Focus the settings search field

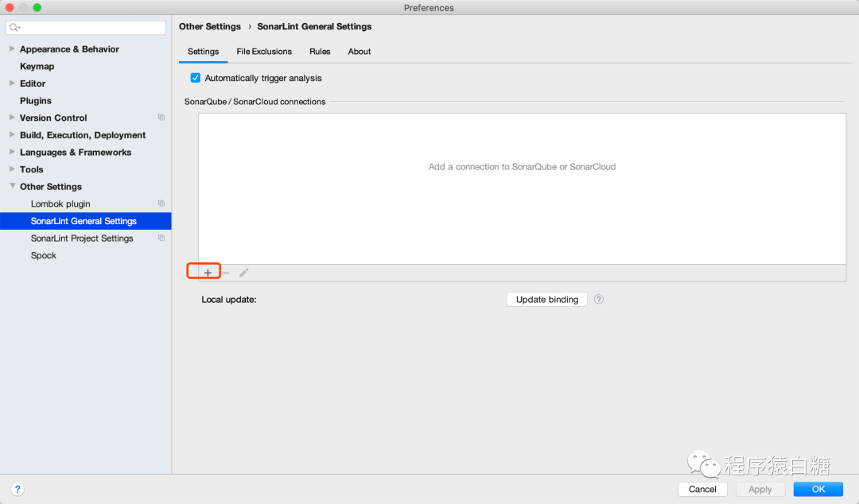86,27
